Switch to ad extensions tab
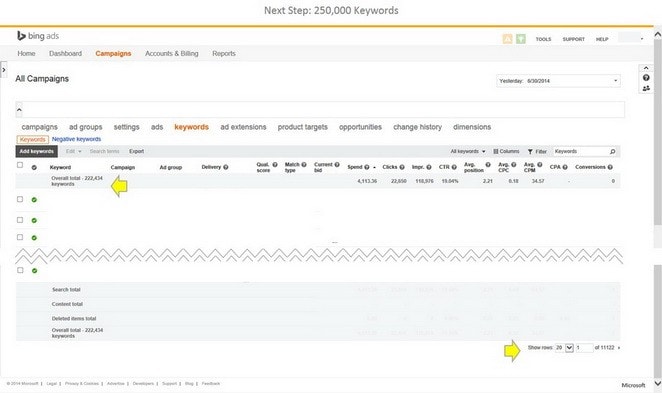 243,127
